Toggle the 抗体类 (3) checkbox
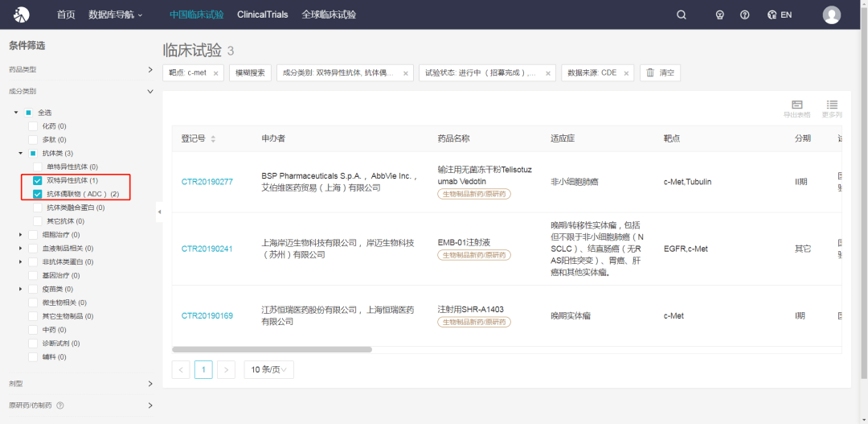 (33, 153)
